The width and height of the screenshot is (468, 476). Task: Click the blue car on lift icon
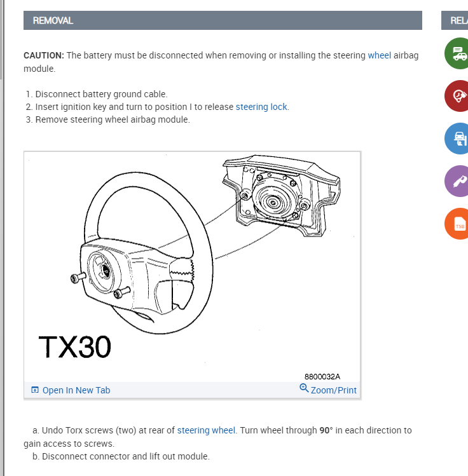[458, 139]
